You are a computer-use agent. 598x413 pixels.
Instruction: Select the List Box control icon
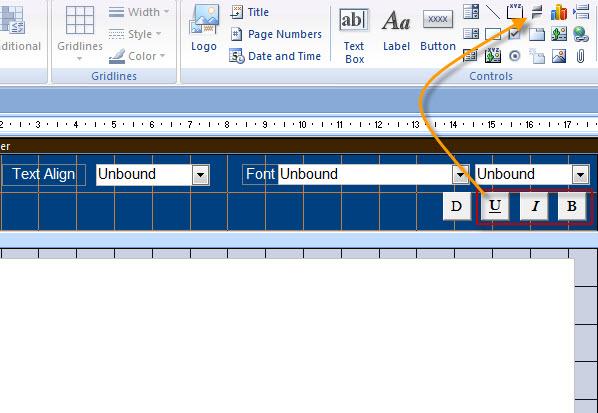click(471, 34)
